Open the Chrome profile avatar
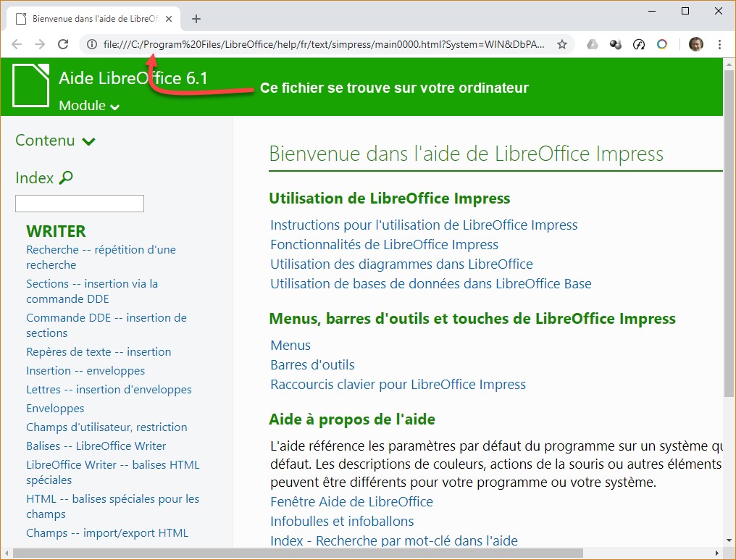The height and width of the screenshot is (560, 736). point(695,44)
